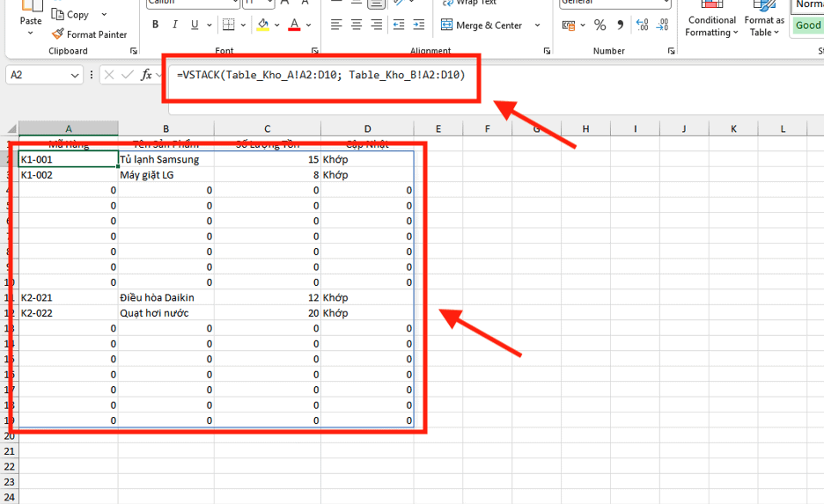Screen dimensions: 824x504
Task: Click the Insert Function fx button
Action: tap(147, 75)
